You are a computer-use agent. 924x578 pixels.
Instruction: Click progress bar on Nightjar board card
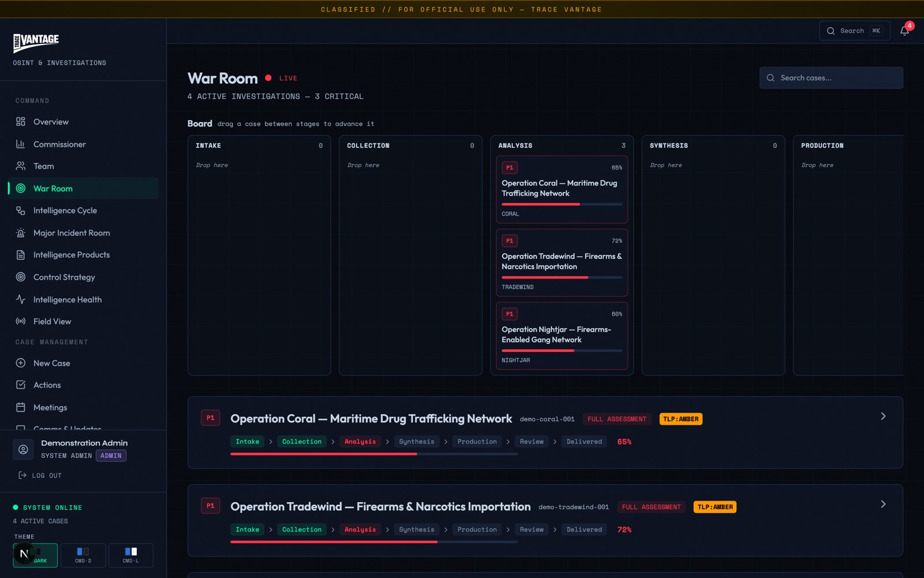coord(562,350)
